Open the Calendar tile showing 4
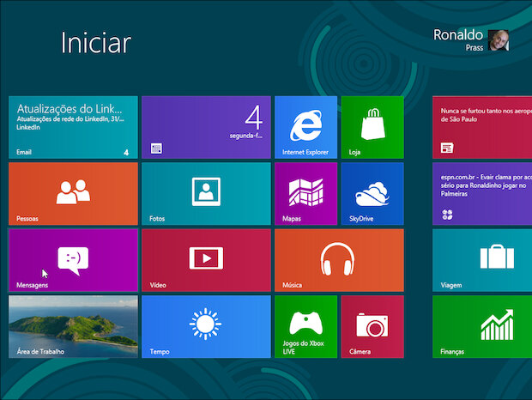The width and height of the screenshot is (532, 400). pyautogui.click(x=206, y=127)
